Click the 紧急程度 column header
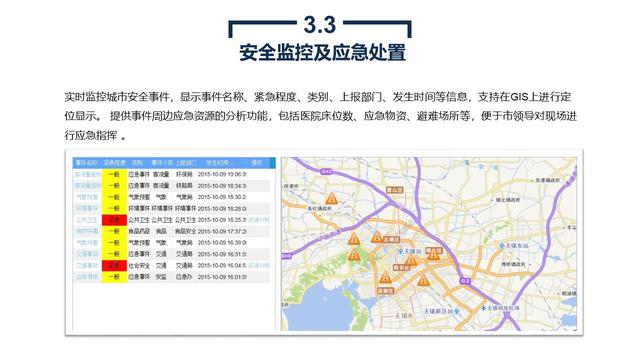Image resolution: width=640 pixels, height=360 pixels. (114, 163)
